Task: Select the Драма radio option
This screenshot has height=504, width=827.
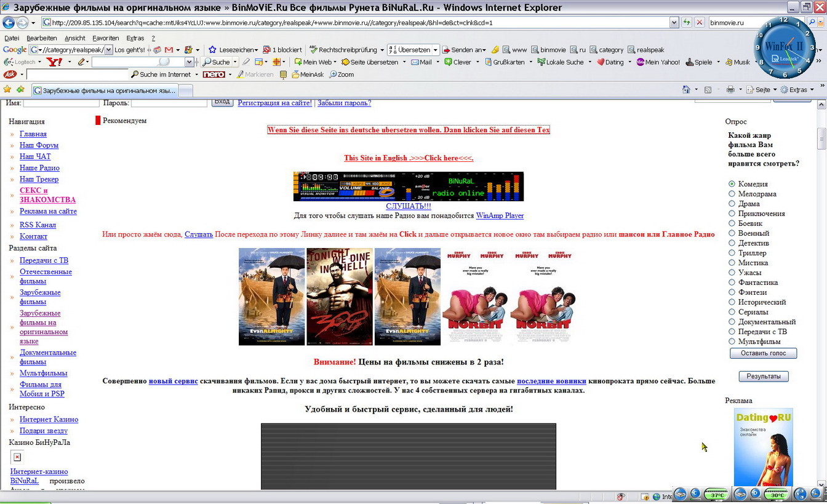Action: coord(732,204)
